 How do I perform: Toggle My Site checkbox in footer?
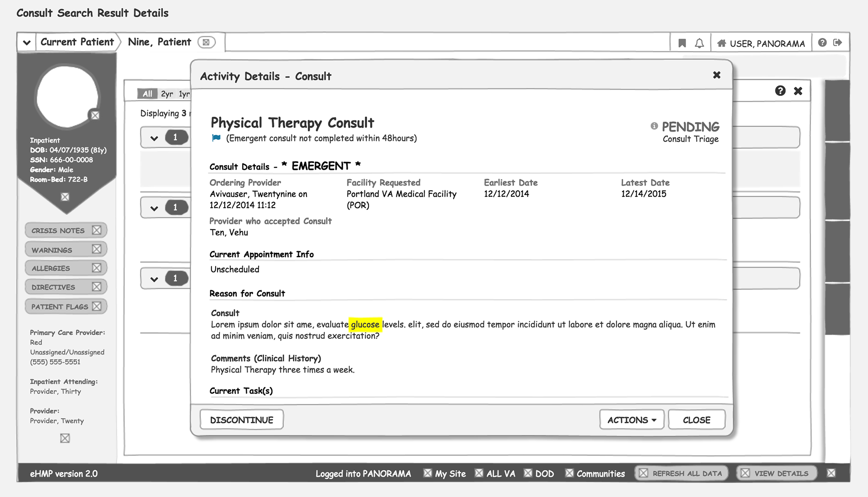coord(427,473)
